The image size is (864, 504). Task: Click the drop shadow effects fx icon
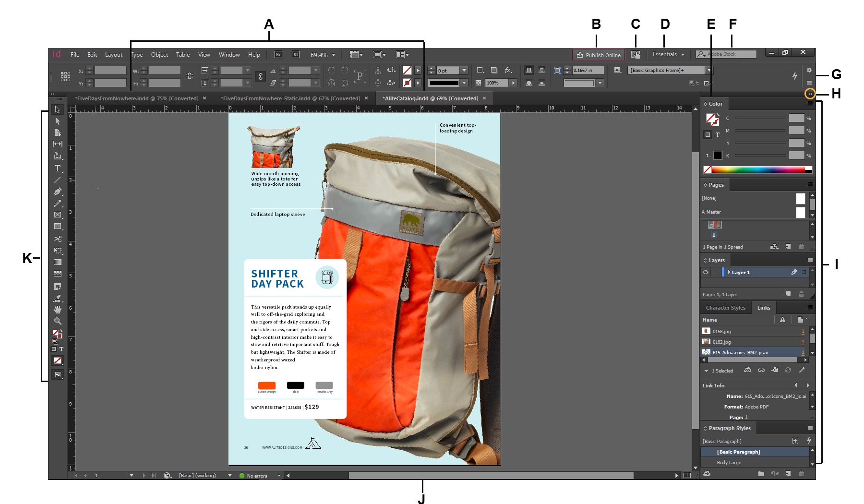(x=508, y=70)
